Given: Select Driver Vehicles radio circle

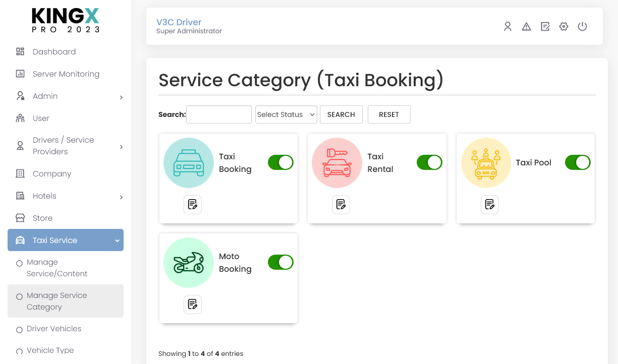Looking at the screenshot, I should pyautogui.click(x=20, y=330).
